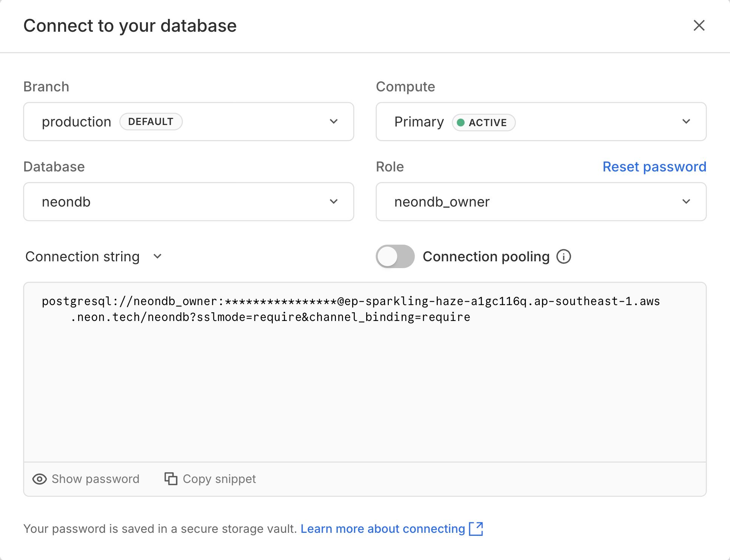Close the Connect to your database dialog
The image size is (730, 560).
point(699,26)
